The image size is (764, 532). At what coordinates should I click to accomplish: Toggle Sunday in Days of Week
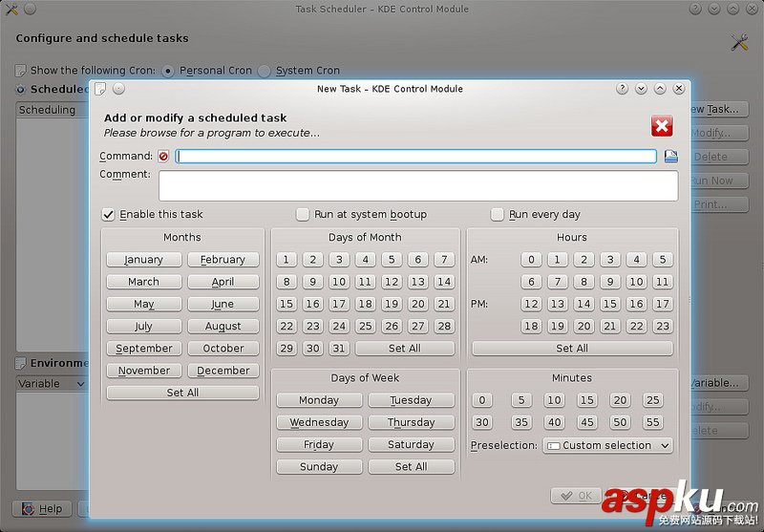[x=319, y=467]
